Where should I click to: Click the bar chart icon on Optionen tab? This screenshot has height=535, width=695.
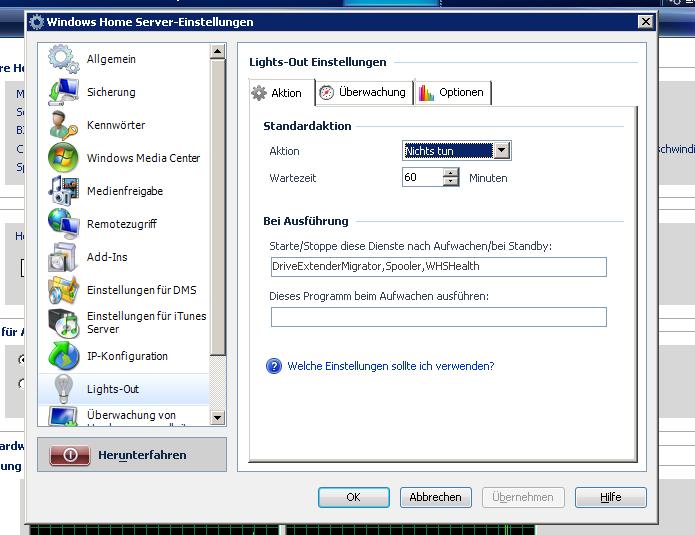[426, 93]
